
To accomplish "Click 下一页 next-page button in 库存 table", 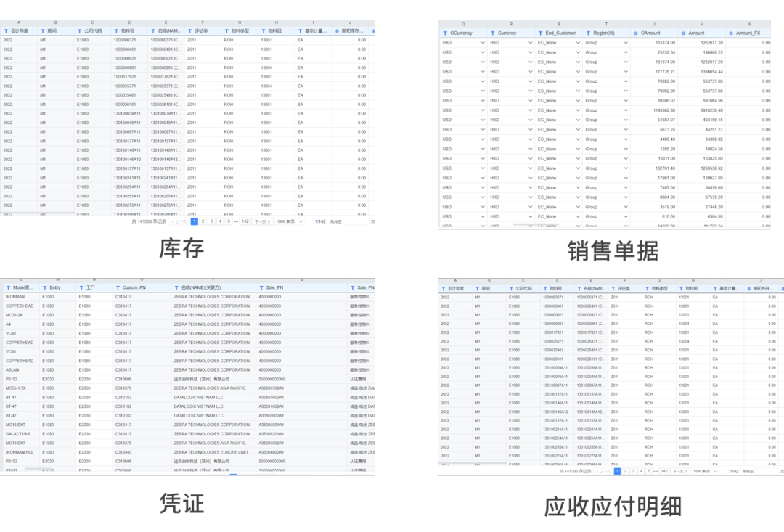I will click(262, 221).
